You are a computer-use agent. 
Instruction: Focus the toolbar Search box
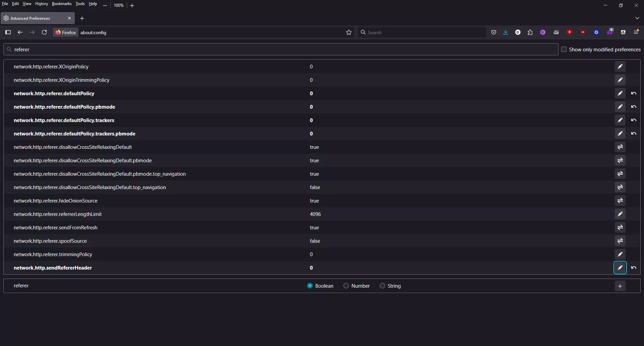tap(422, 33)
